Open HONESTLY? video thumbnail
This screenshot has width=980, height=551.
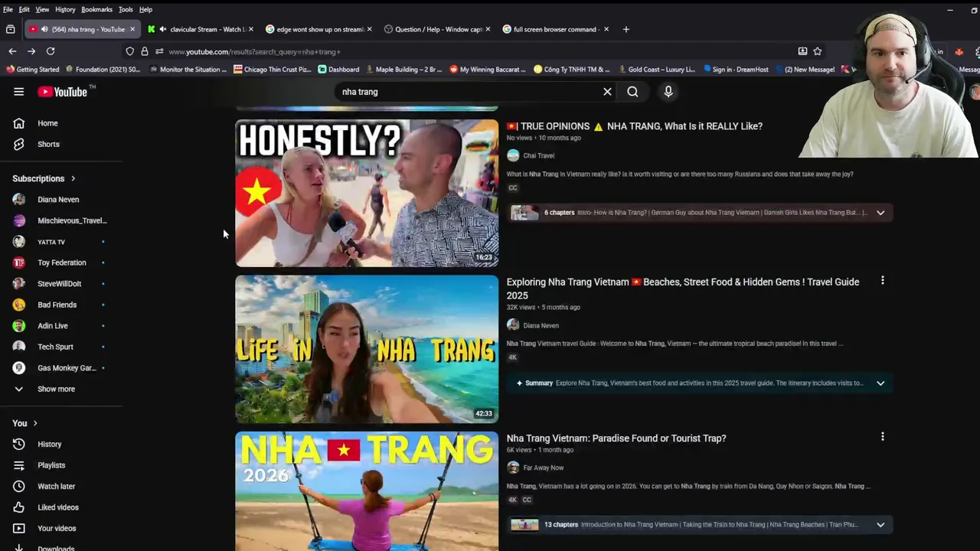tap(367, 193)
